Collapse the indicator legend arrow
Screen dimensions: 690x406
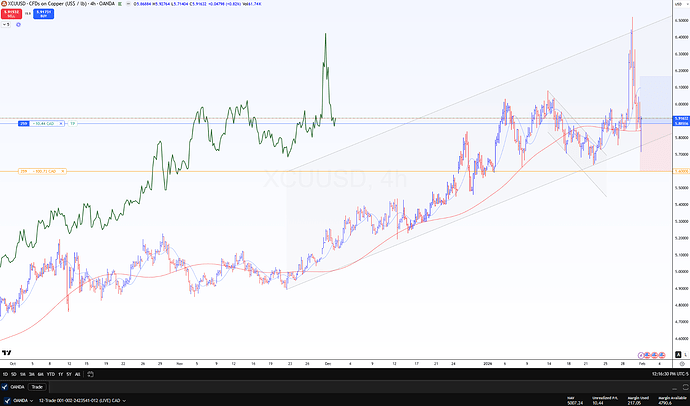pos(6,25)
